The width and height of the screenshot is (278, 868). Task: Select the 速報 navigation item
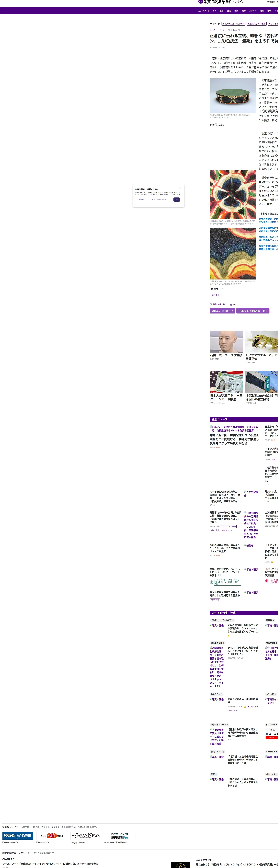221,11
